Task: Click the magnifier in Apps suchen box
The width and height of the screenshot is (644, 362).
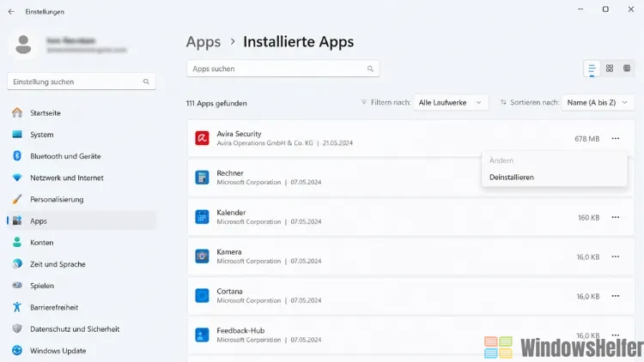Action: pos(370,69)
